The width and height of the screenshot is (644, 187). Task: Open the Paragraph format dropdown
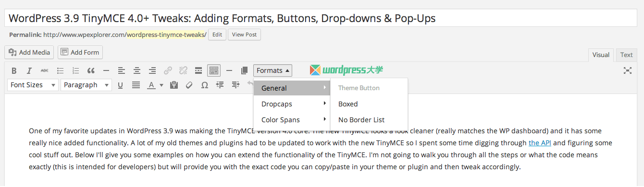click(x=86, y=85)
